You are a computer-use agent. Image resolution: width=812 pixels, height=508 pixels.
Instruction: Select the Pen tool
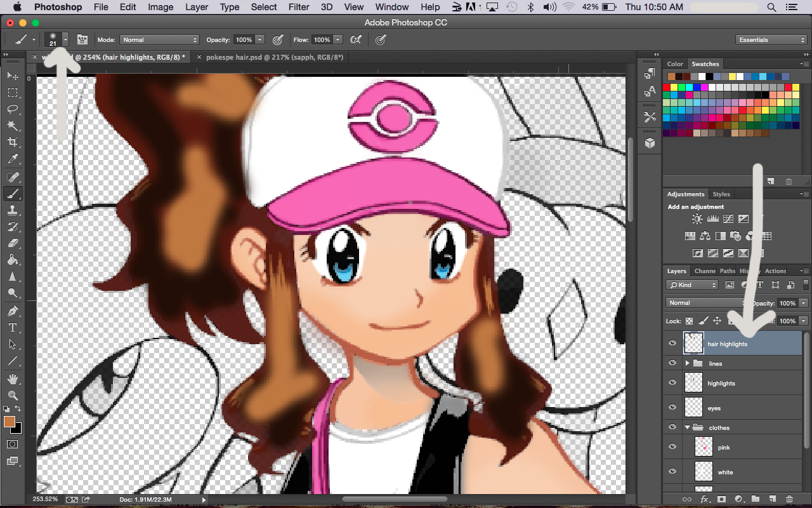coord(13,311)
